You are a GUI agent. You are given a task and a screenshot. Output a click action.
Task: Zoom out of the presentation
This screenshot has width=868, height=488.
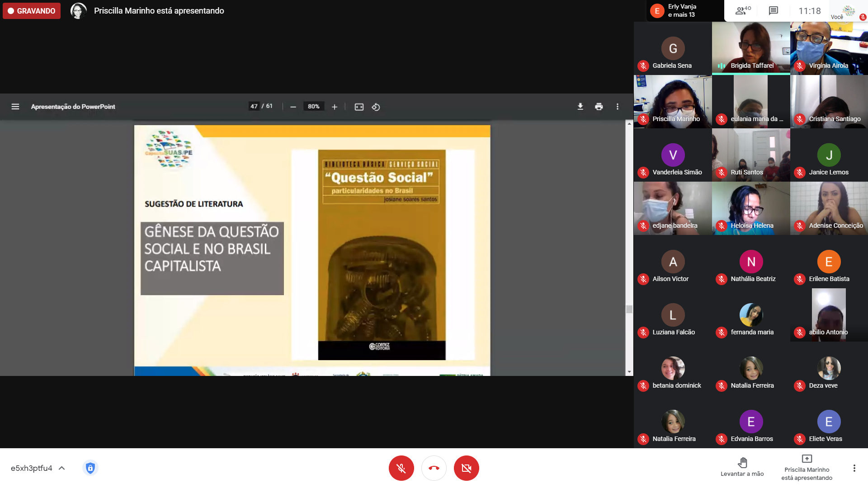coord(293,107)
